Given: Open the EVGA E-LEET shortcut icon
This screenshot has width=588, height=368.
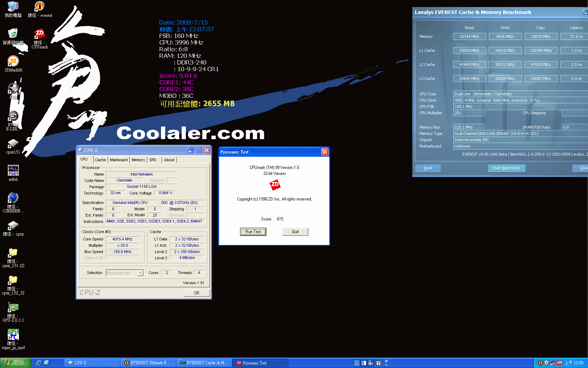Looking at the screenshot, I should coord(13,121).
